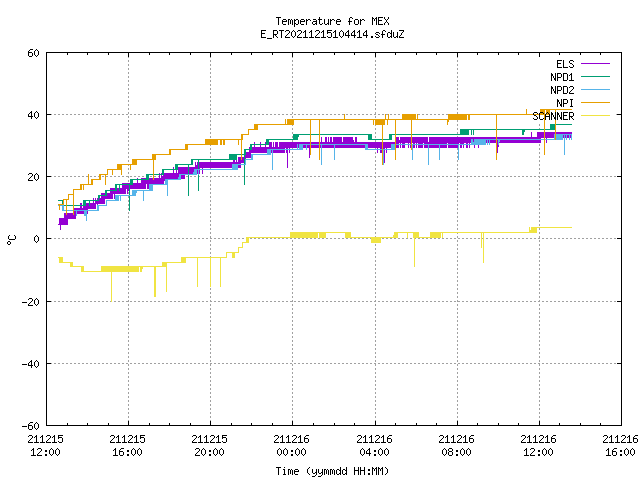Click the chart title 'Temperature for MEX'
Image resolution: width=640 pixels, height=480 pixels.
[332, 21]
